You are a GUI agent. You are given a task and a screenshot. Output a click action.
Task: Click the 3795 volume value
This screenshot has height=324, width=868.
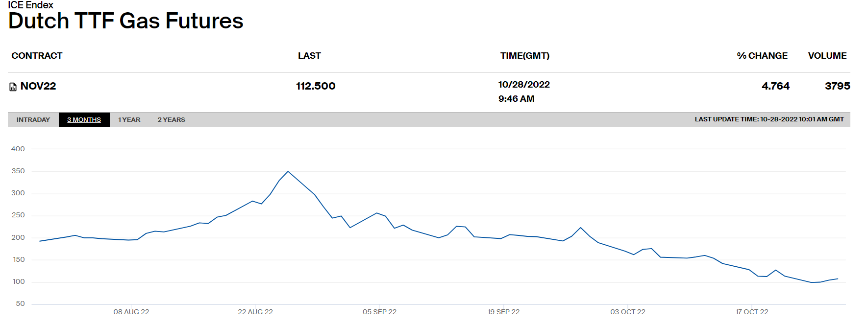[837, 86]
